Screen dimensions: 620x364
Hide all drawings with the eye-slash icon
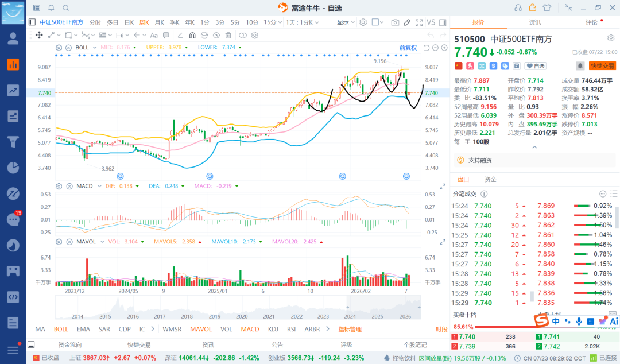pyautogui.click(x=216, y=35)
